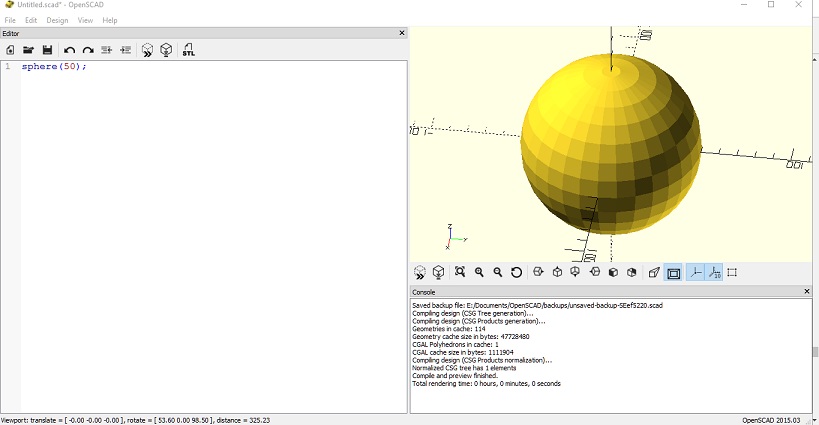Click 'Total rendering time' console line
819x425 pixels.
(x=486, y=383)
